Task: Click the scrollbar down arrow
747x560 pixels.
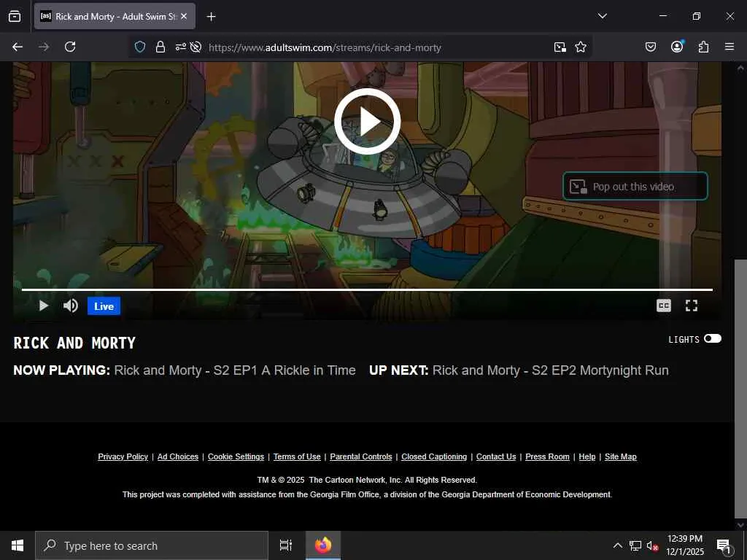Action: 740,525
